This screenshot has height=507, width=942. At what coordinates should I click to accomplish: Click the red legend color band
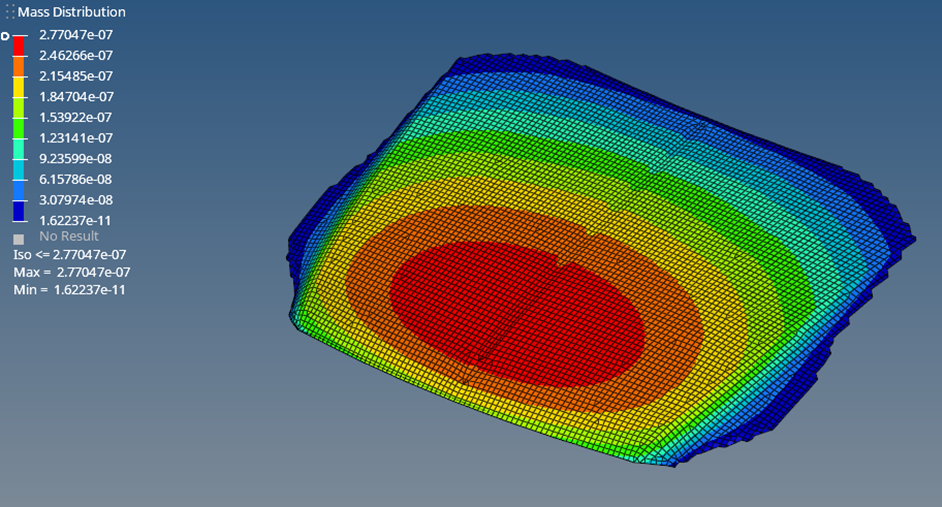pos(19,45)
